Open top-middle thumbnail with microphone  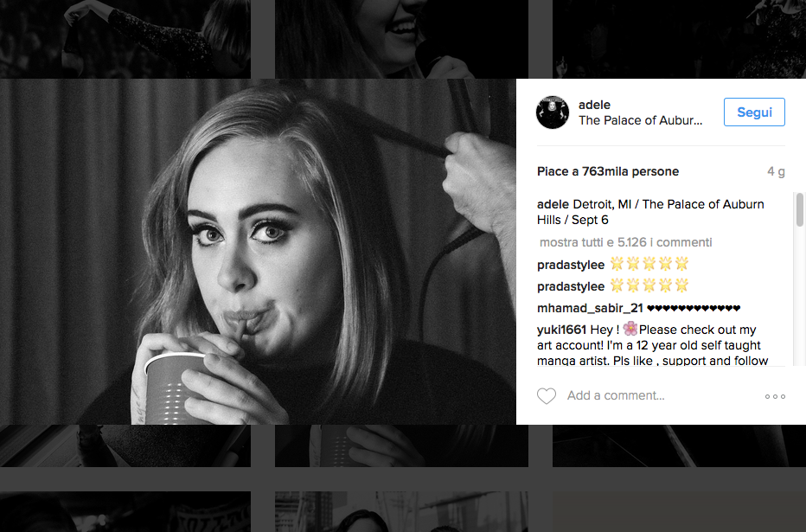tap(401, 39)
